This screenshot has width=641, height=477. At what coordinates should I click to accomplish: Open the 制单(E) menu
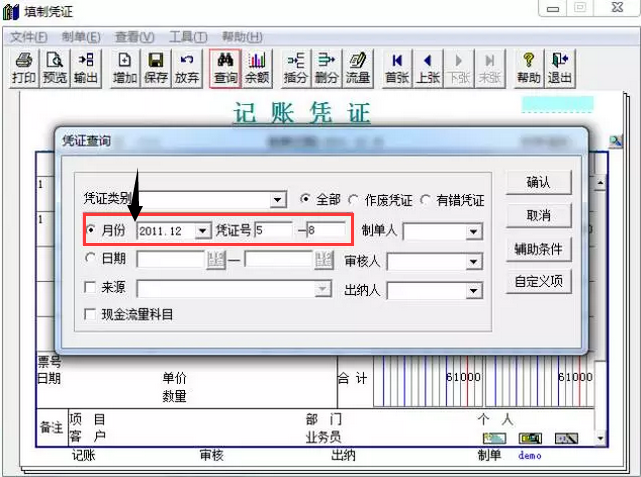click(81, 37)
